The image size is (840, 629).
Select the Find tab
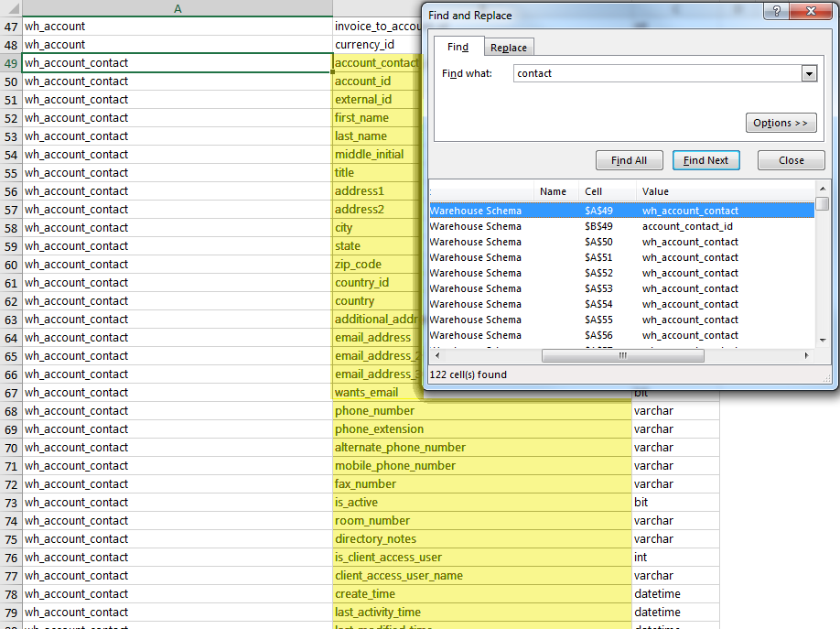click(x=458, y=48)
